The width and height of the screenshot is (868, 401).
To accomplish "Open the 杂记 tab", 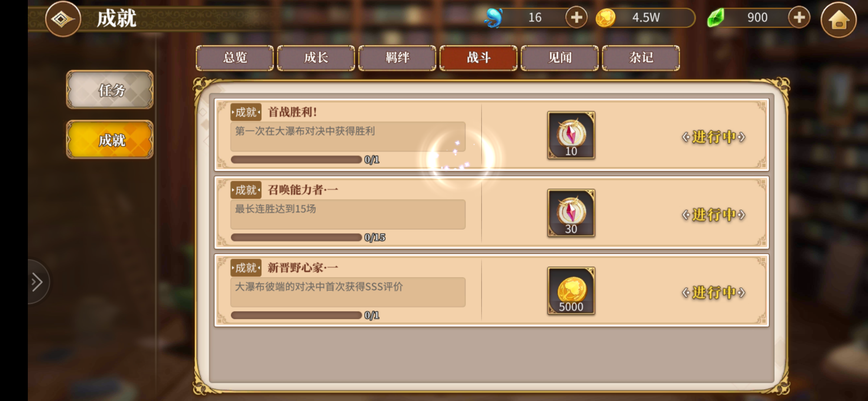I will 641,58.
